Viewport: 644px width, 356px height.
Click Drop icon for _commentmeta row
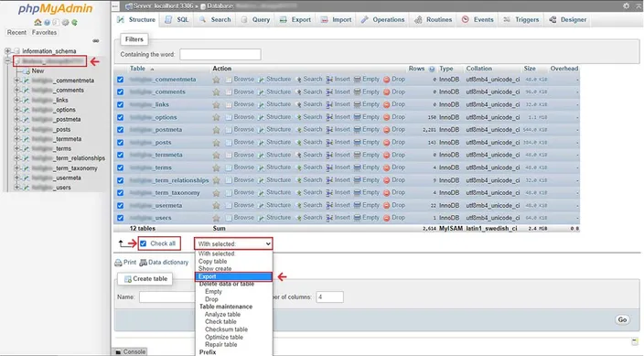[386, 80]
